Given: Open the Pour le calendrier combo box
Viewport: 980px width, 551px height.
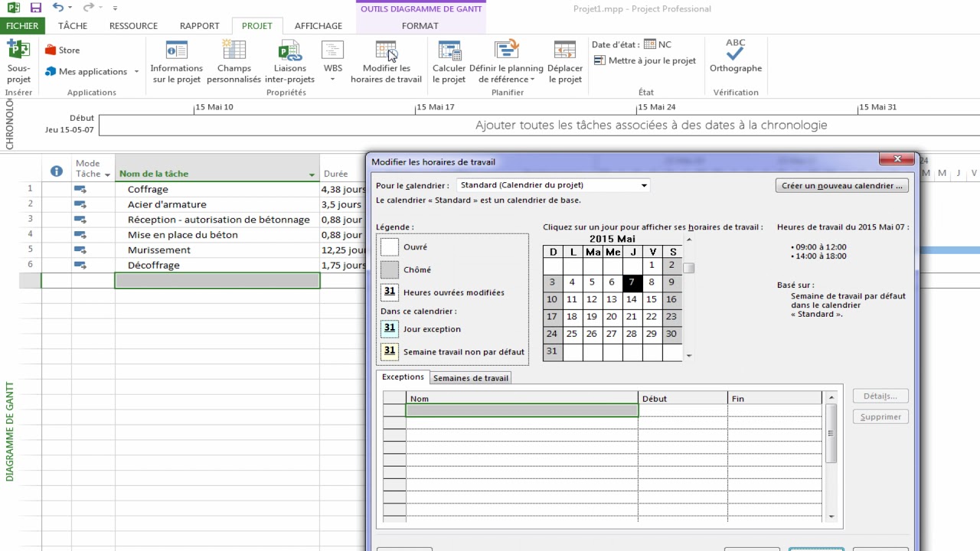Looking at the screenshot, I should (x=553, y=185).
